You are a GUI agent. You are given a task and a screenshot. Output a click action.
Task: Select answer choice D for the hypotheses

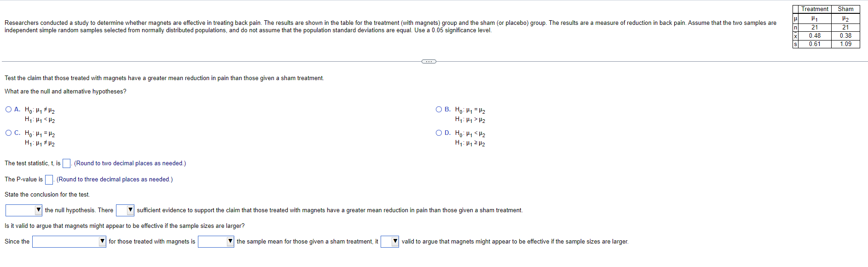(438, 133)
